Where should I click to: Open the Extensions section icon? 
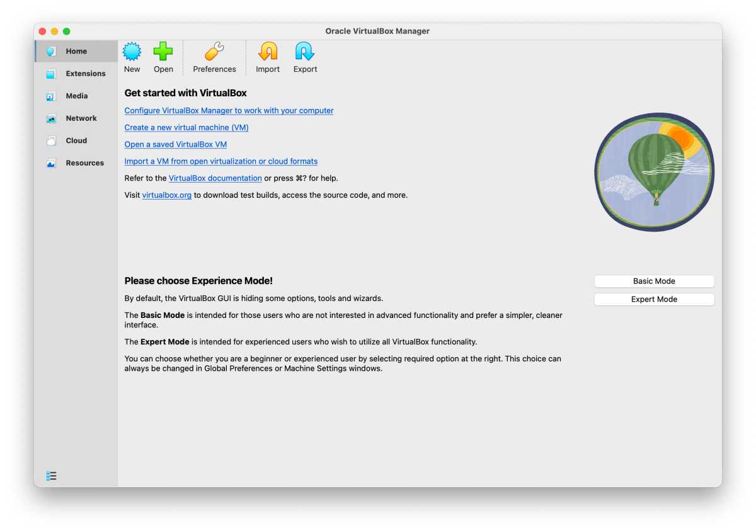click(x=52, y=74)
